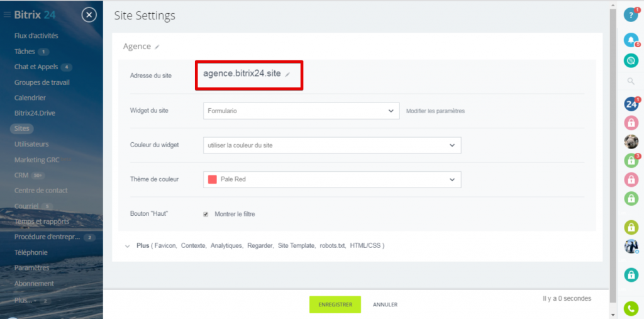Viewport: 644px width, 319px height.
Task: Edit the Agence site name pencil
Action: point(157,47)
